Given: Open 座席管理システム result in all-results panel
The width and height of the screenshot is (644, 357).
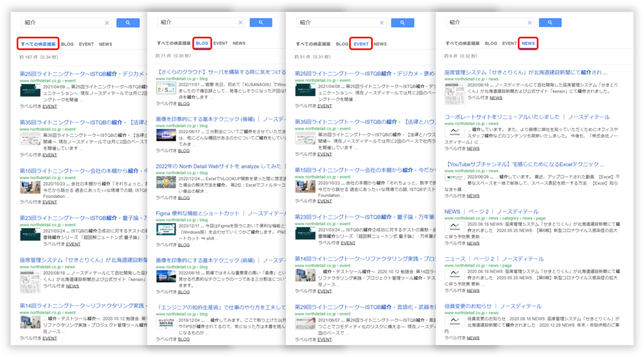Looking at the screenshot, I should coord(84,260).
